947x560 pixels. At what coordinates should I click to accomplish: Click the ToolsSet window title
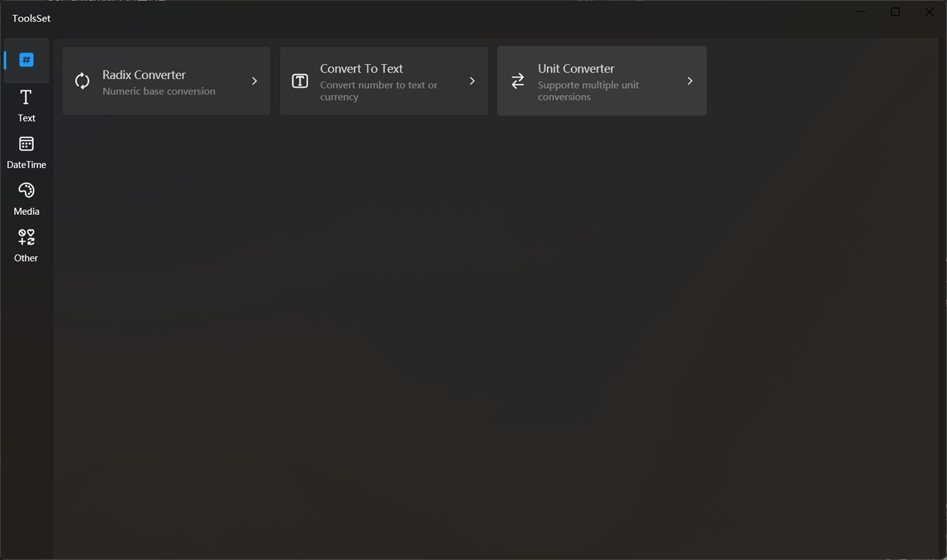[x=31, y=18]
